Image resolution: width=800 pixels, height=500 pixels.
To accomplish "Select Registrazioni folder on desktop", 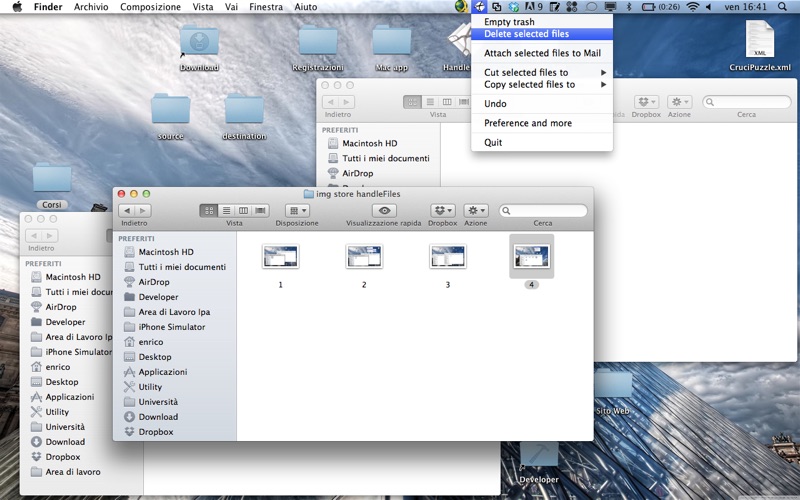I will pos(318,42).
